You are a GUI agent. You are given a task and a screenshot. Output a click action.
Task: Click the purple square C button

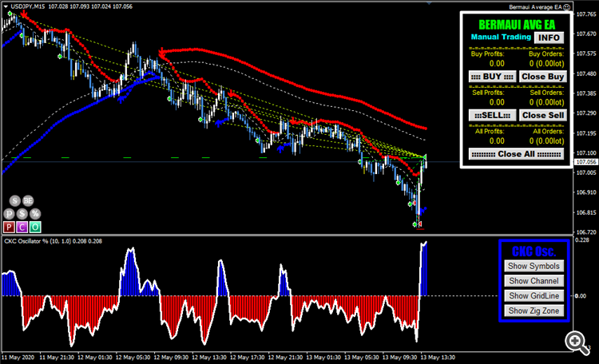22,227
